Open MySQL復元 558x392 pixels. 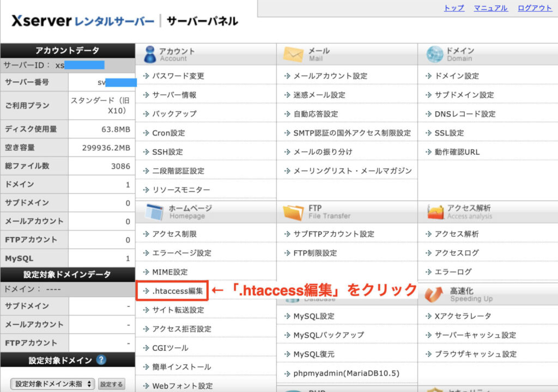click(x=314, y=354)
